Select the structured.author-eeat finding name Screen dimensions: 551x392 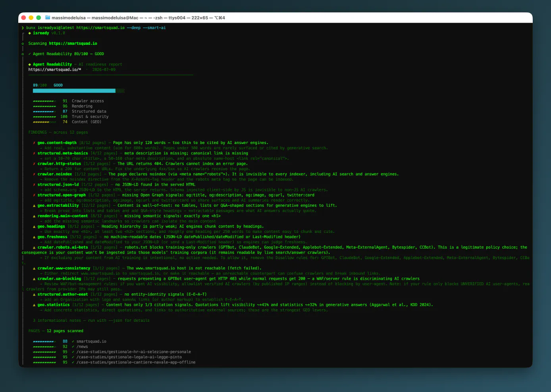click(63, 294)
